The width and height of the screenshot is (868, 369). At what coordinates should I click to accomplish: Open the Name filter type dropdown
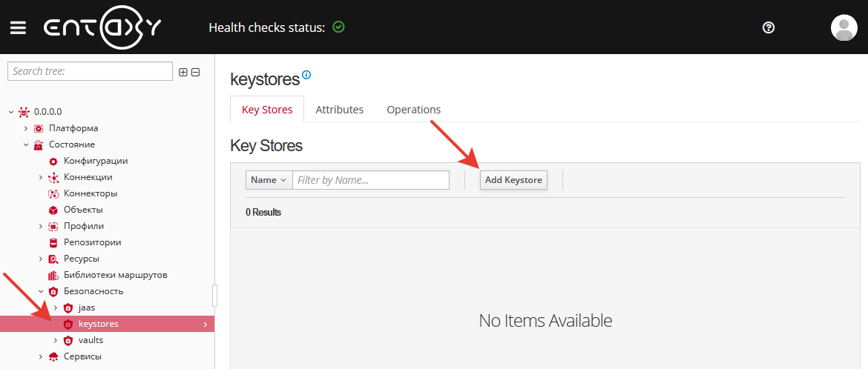tap(269, 180)
